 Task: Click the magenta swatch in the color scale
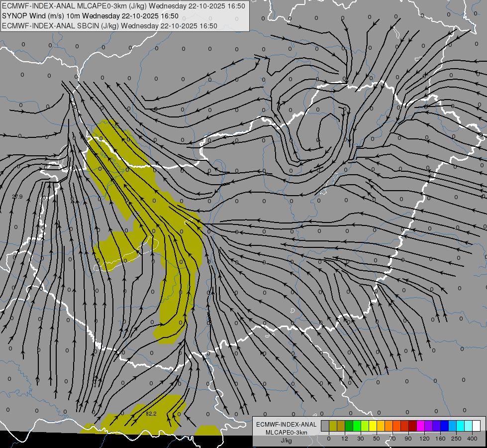(x=420, y=426)
